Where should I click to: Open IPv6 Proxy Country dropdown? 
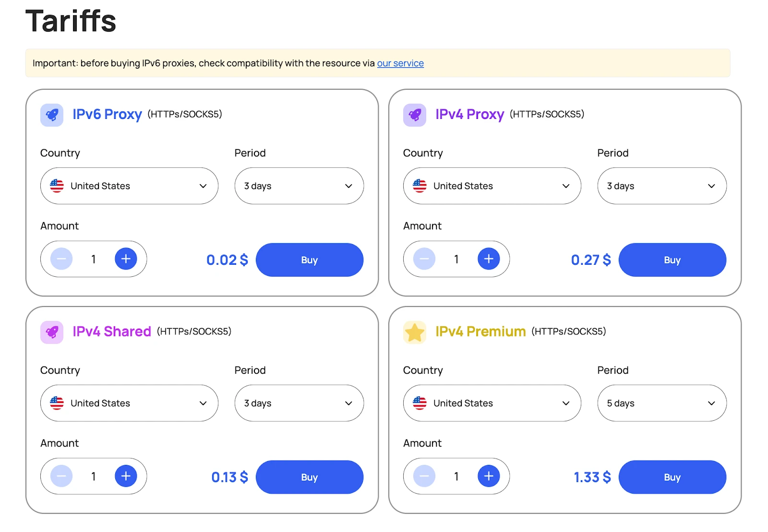click(x=129, y=186)
